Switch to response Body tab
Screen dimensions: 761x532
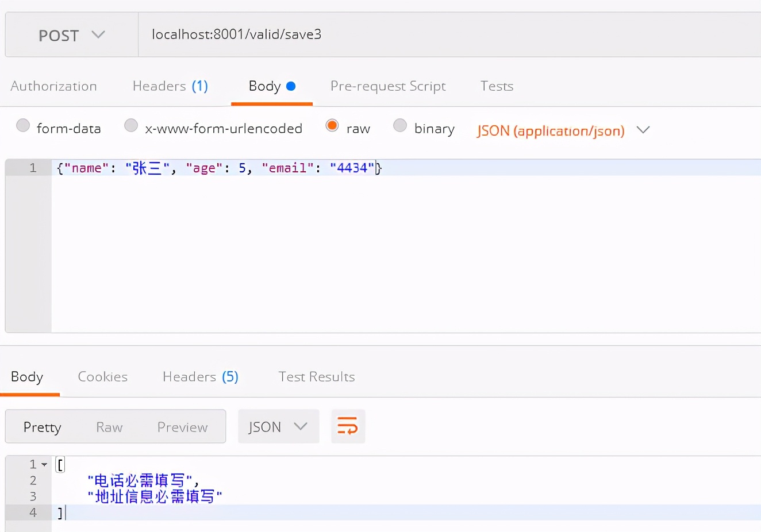click(x=27, y=377)
